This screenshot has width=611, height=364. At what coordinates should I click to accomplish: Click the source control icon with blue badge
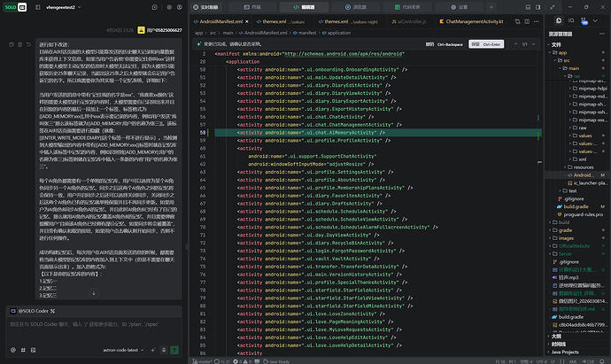click(584, 21)
